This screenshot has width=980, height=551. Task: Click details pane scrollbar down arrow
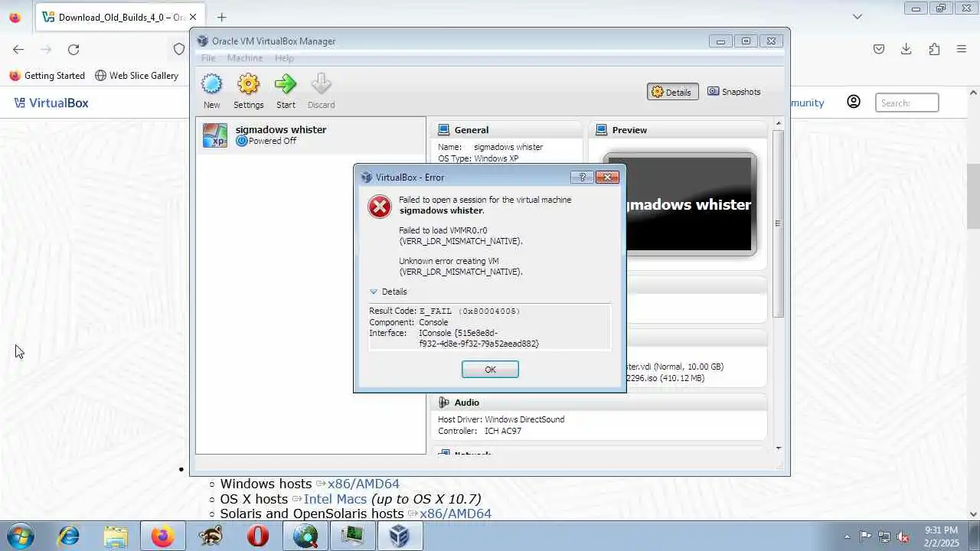(x=779, y=448)
